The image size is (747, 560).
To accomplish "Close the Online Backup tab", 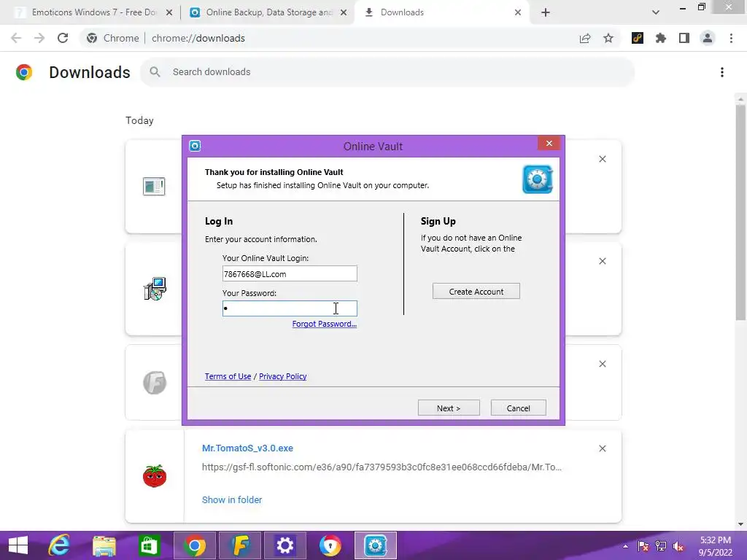I will pyautogui.click(x=344, y=13).
